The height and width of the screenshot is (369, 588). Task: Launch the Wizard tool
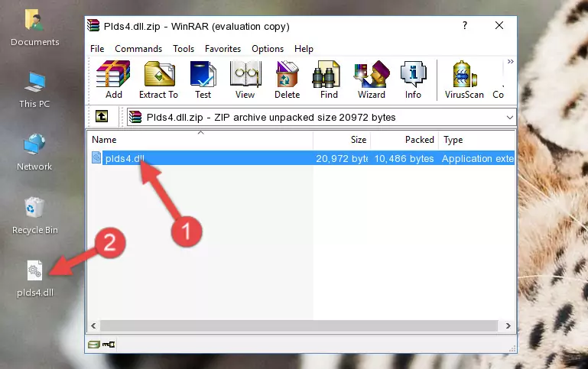[x=372, y=79]
